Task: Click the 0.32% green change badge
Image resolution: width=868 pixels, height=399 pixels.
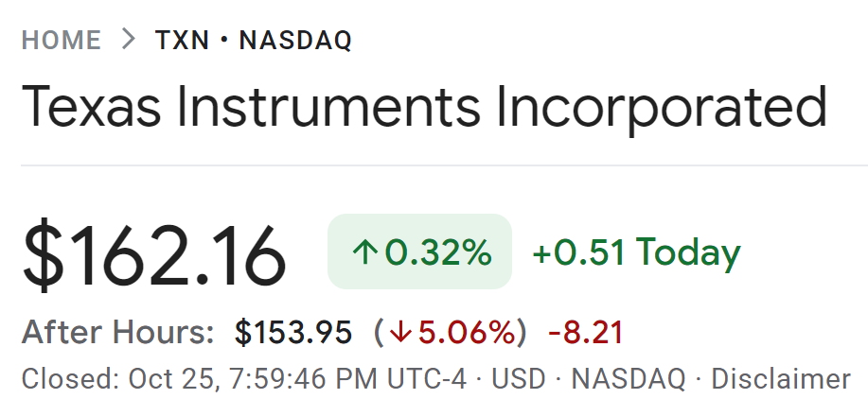Action: pyautogui.click(x=419, y=252)
